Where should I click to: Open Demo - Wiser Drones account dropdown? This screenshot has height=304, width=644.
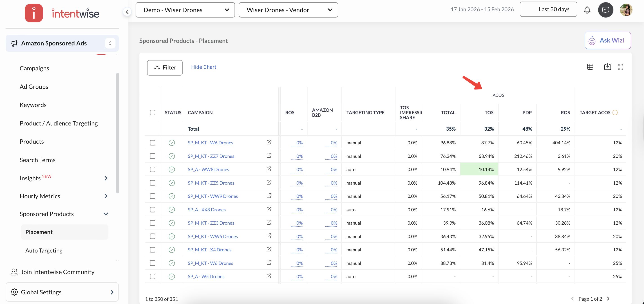click(185, 10)
